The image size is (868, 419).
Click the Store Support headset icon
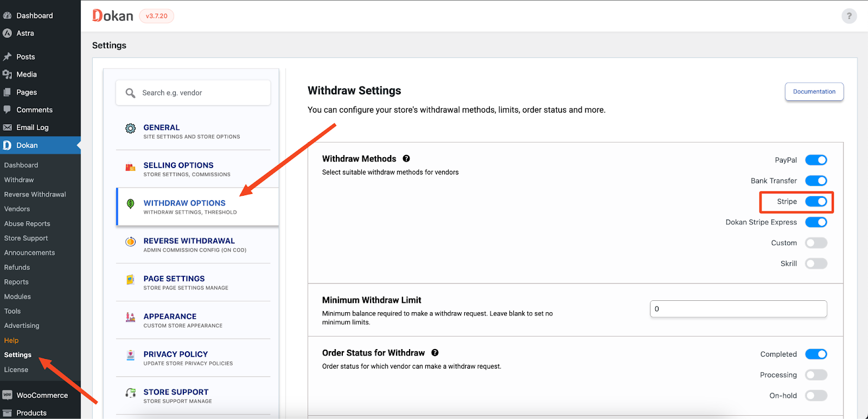(130, 392)
